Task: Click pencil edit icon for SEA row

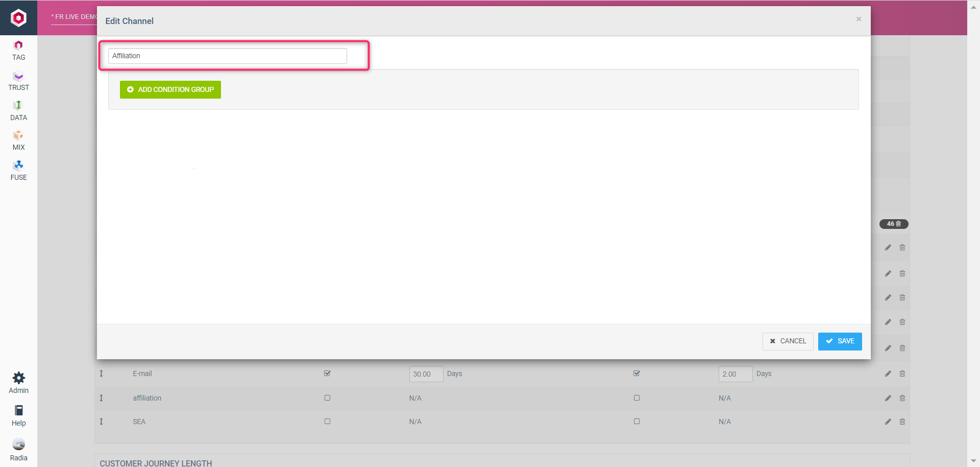Action: coord(888,422)
